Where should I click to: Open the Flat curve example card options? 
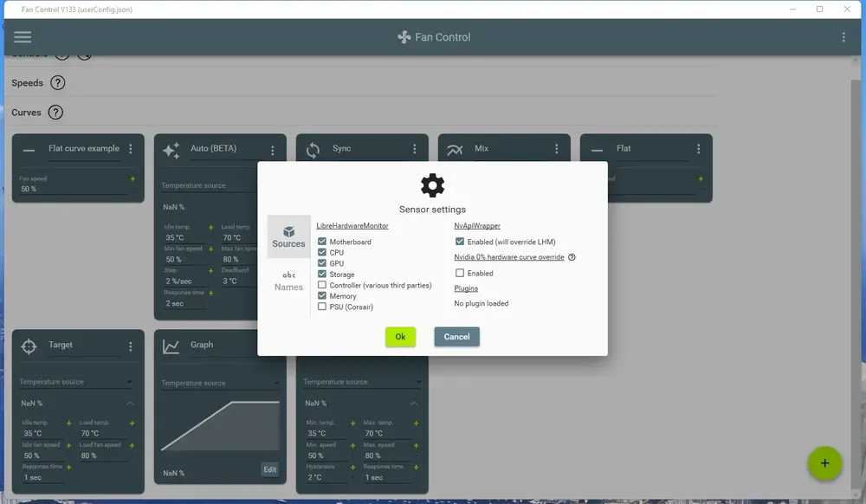coord(131,148)
